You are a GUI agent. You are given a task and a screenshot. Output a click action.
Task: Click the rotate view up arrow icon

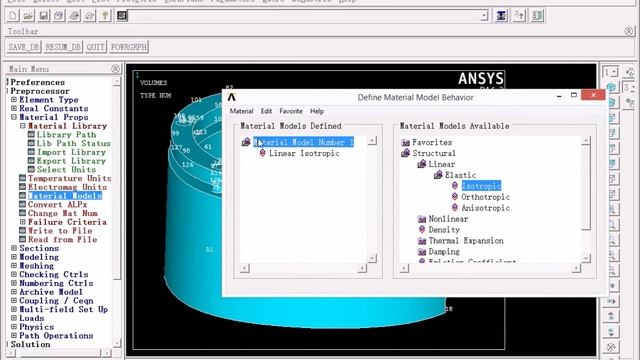click(x=611, y=316)
